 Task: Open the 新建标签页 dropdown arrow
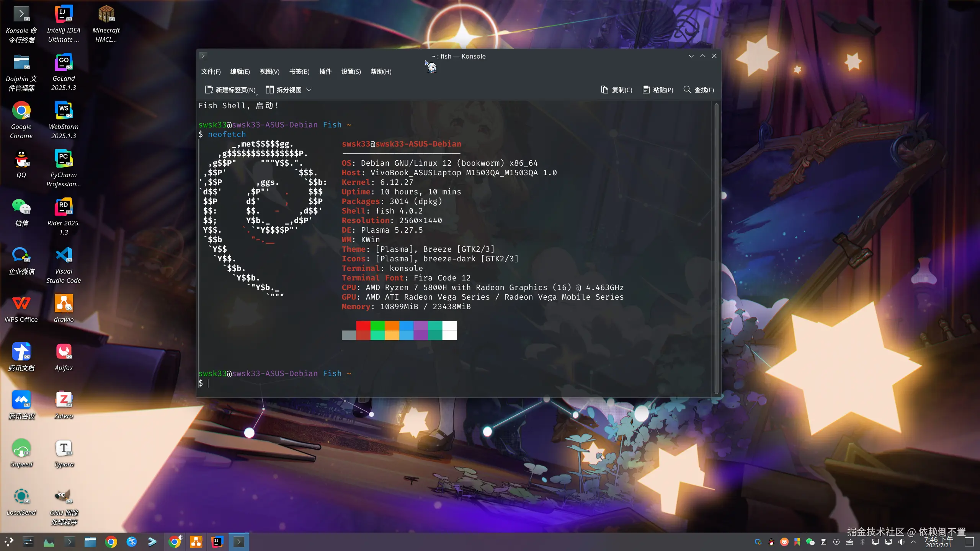pos(257,94)
